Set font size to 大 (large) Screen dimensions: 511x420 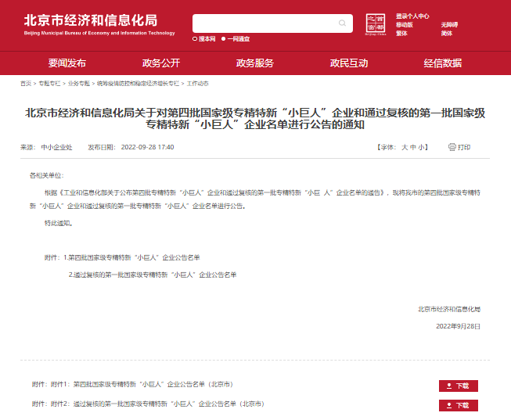pos(405,147)
